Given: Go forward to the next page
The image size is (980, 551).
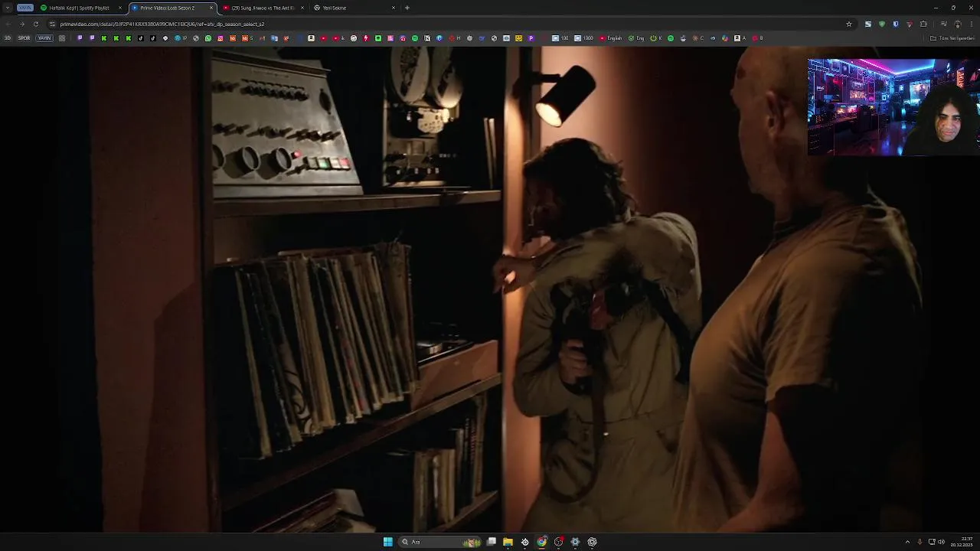Looking at the screenshot, I should coord(22,24).
